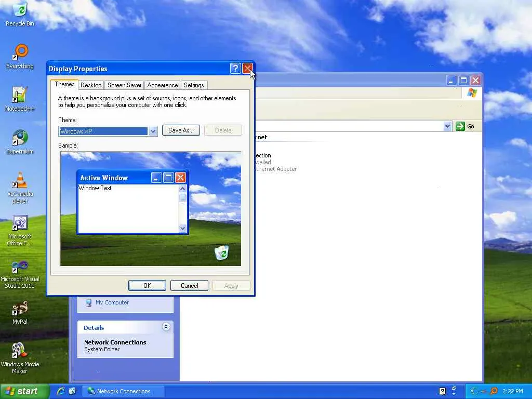Click the language bar options icon in taskbar
The width and height of the screenshot is (532, 399).
[454, 391]
